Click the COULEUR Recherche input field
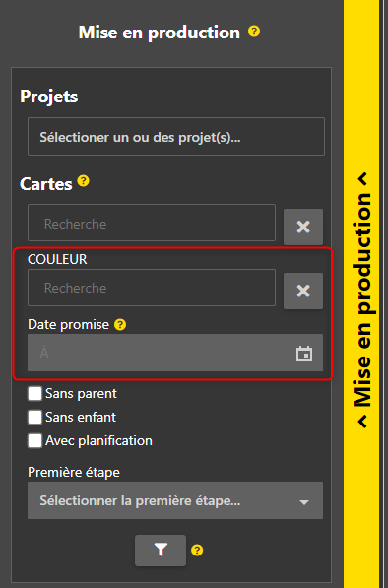The image size is (388, 588). pyautogui.click(x=152, y=288)
